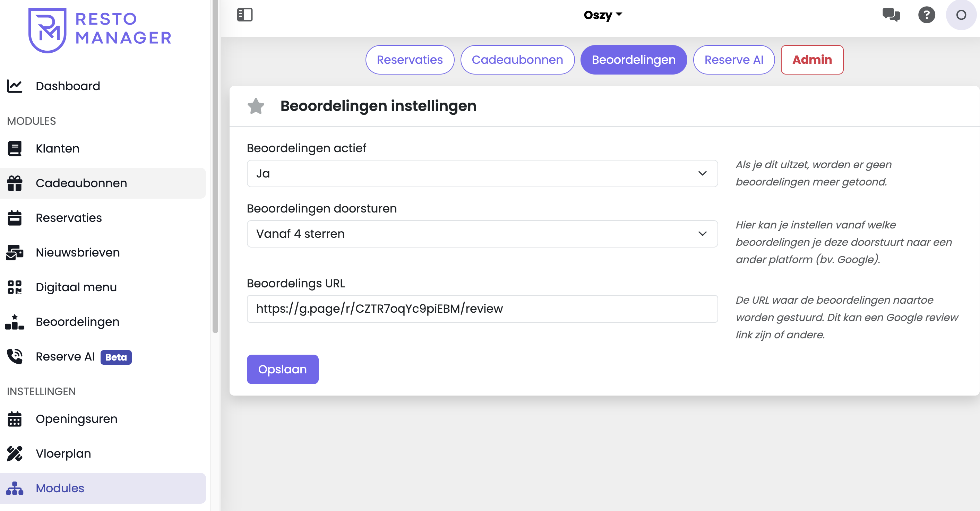
Task: Click the star icon beside Beoordelingen instellingen
Action: coord(256,106)
